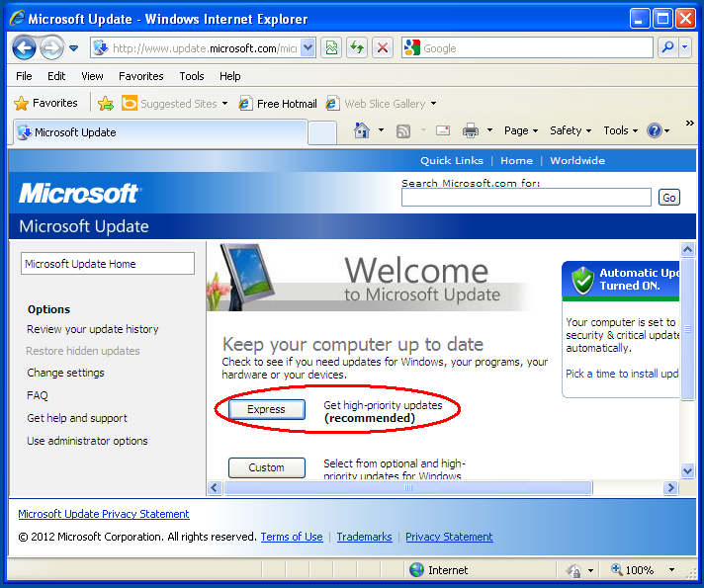This screenshot has width=704, height=588.
Task: Open the Favorites menu
Action: coord(141,76)
